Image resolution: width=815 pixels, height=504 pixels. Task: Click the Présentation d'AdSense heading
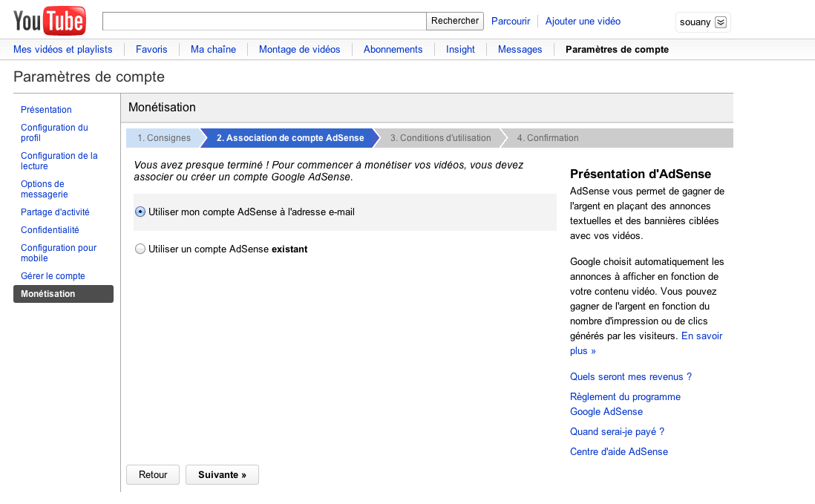point(641,174)
